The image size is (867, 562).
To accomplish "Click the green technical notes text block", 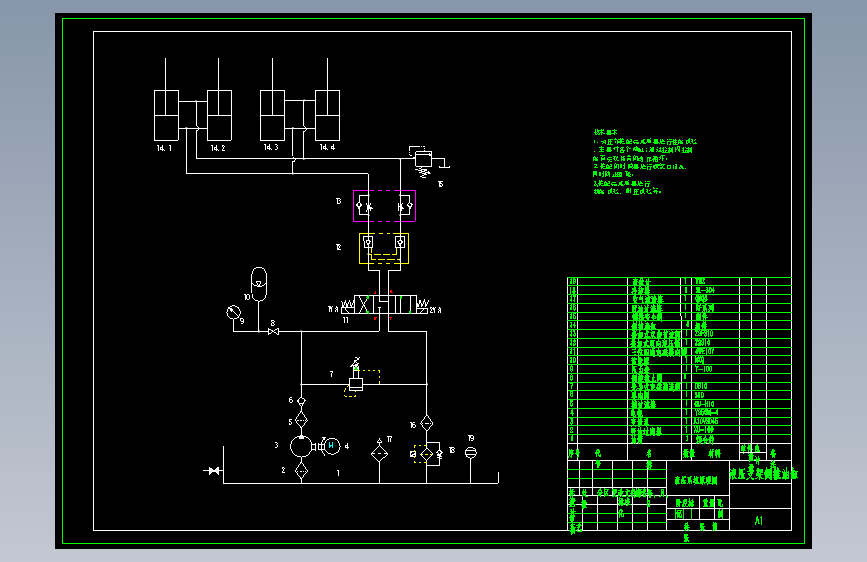I will pyautogui.click(x=644, y=162).
